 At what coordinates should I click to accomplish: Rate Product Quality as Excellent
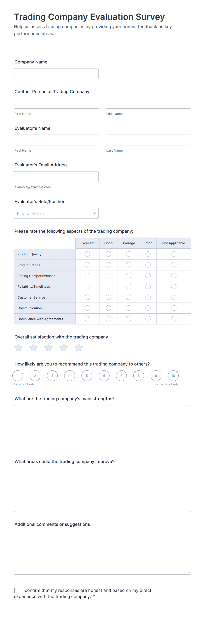coord(87,254)
